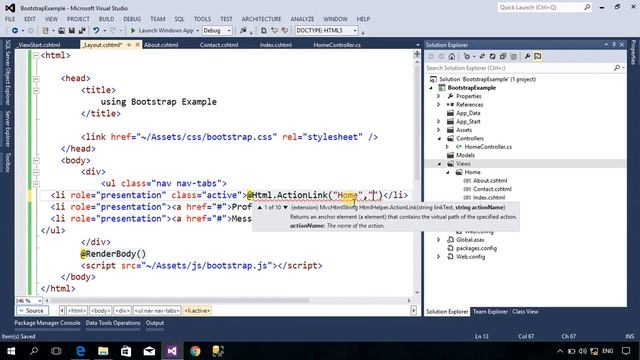Open the ARCHITECTURE menu

point(261,19)
